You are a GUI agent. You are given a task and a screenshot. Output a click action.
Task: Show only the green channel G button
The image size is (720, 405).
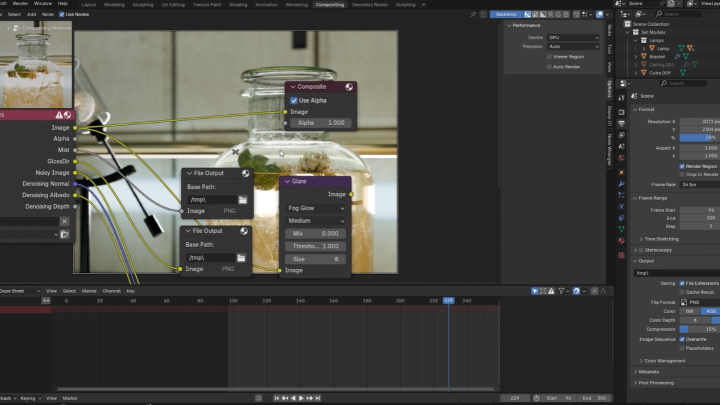click(x=558, y=14)
